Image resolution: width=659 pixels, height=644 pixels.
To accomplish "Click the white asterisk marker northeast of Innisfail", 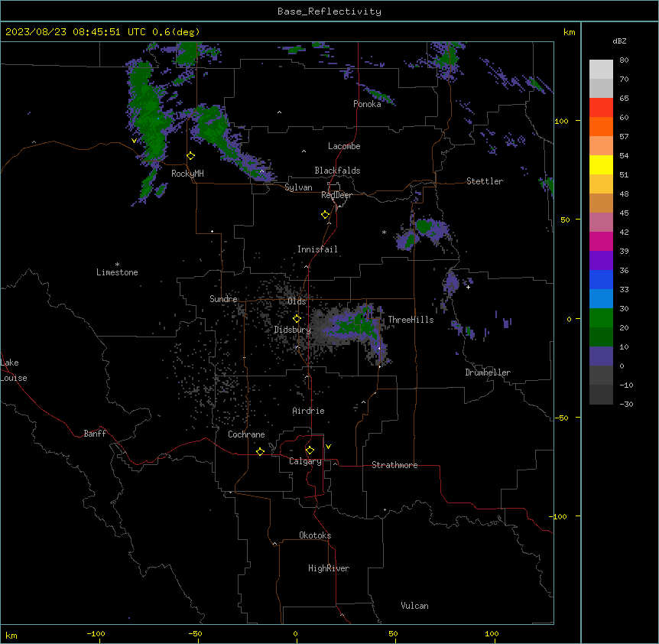I will click(384, 232).
